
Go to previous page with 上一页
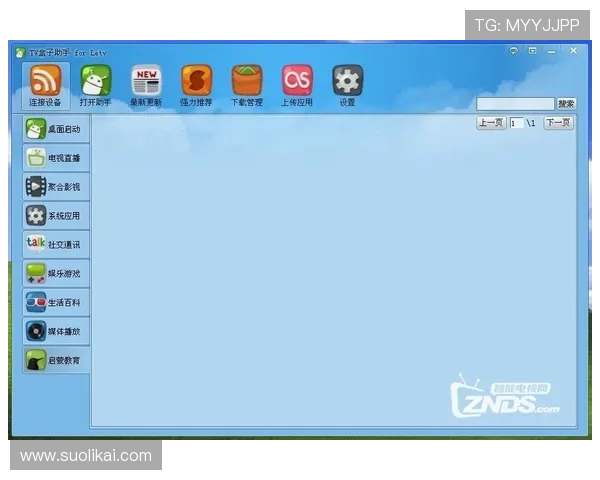(491, 123)
